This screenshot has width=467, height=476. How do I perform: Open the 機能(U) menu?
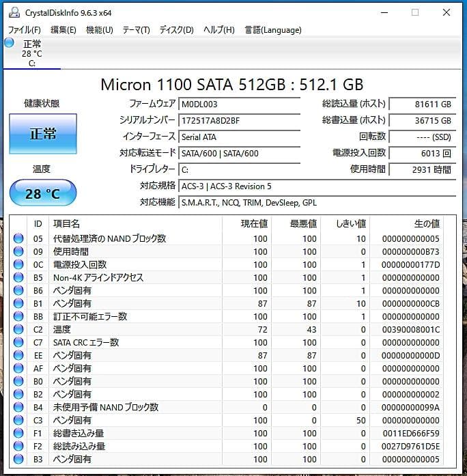[100, 30]
